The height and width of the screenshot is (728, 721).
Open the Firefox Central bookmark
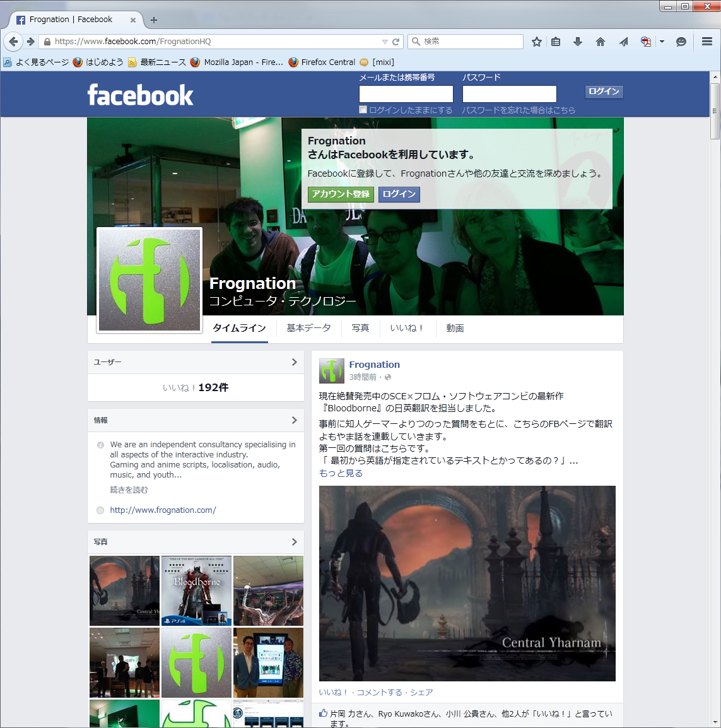tap(322, 62)
